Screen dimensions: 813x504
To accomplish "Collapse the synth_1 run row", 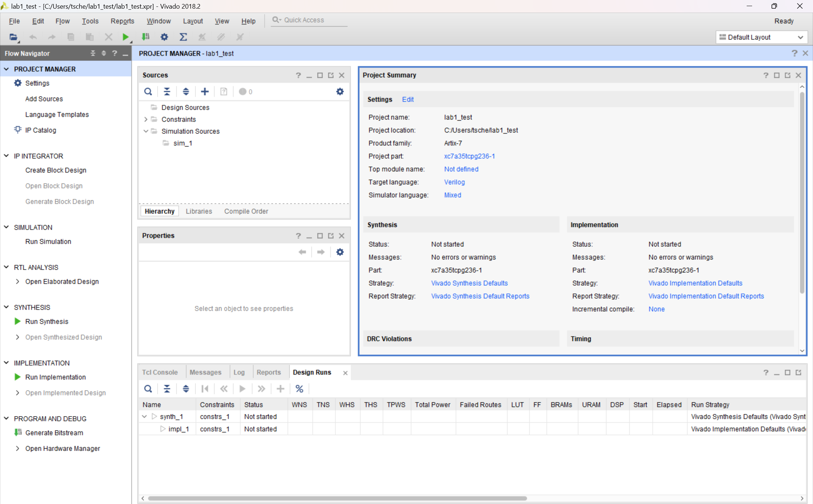I will tap(145, 416).
